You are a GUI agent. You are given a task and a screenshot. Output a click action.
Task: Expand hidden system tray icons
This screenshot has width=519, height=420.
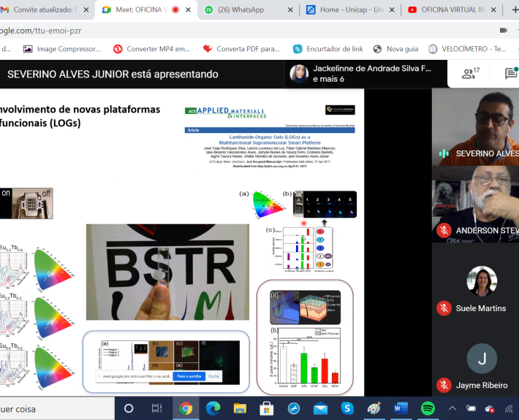452,408
